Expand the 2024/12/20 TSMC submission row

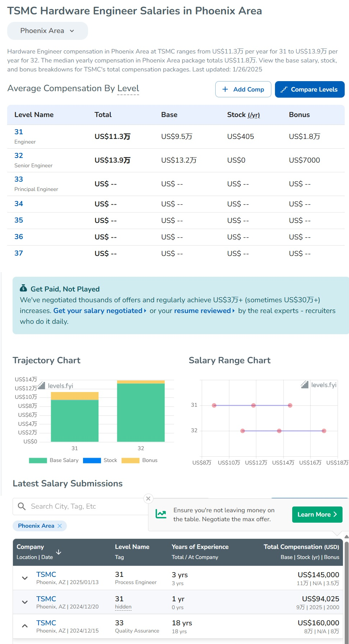(25, 602)
